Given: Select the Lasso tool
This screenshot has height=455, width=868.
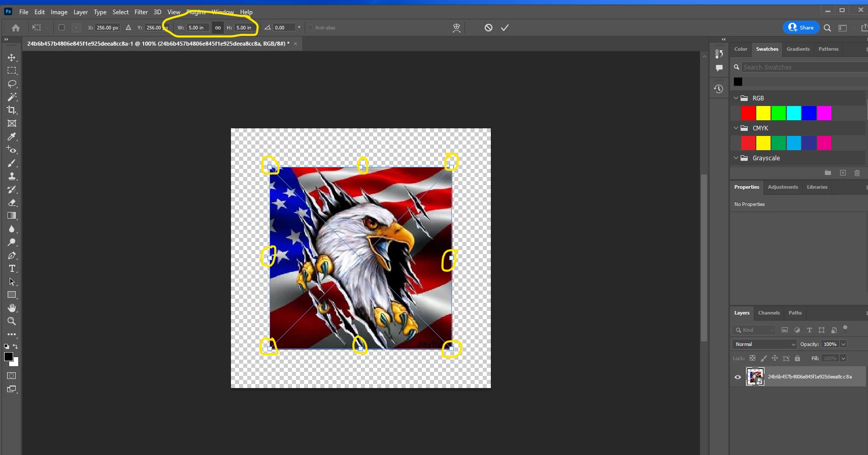Looking at the screenshot, I should click(x=12, y=84).
